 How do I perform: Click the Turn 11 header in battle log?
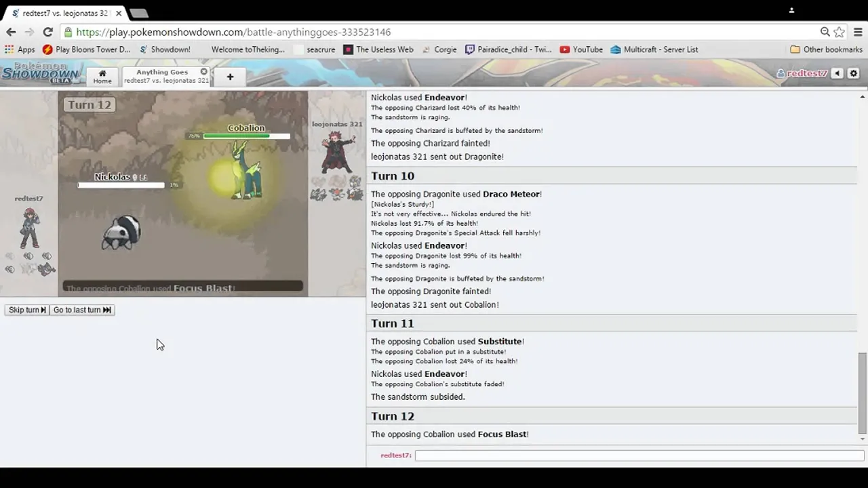(392, 323)
